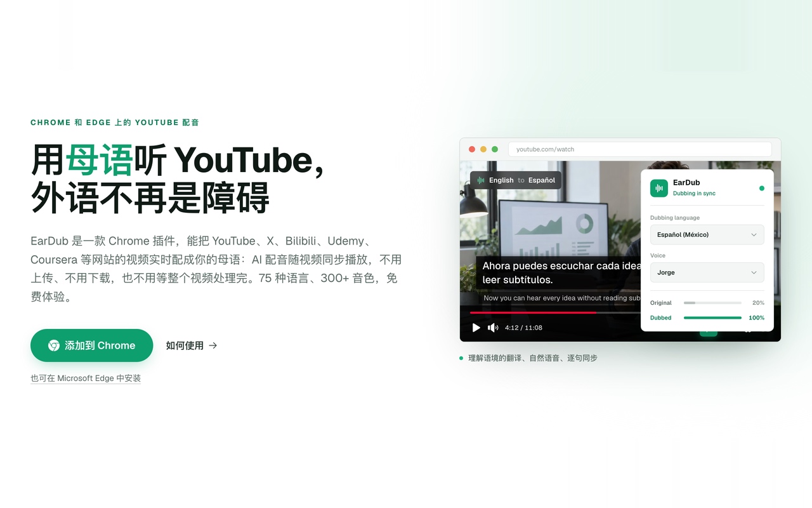Click the 4:12 / 11:08 timestamp

click(523, 328)
